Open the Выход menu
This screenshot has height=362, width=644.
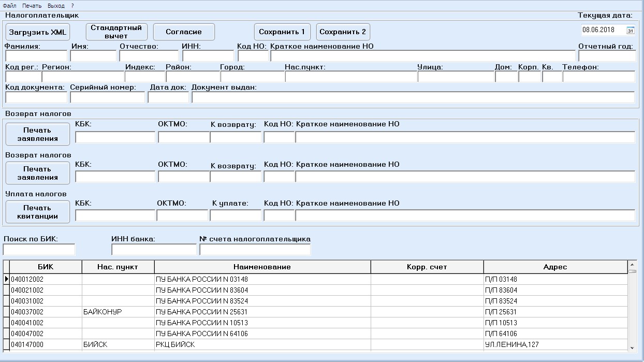coord(56,5)
